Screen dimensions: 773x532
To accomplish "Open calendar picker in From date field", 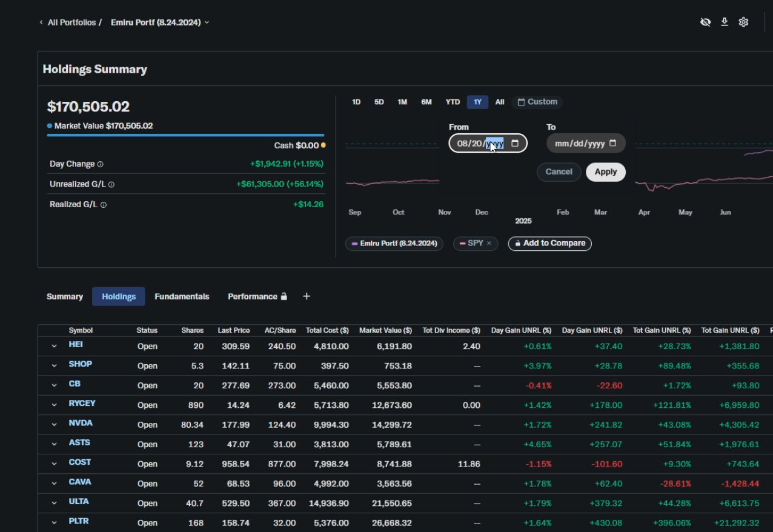I will coord(515,144).
